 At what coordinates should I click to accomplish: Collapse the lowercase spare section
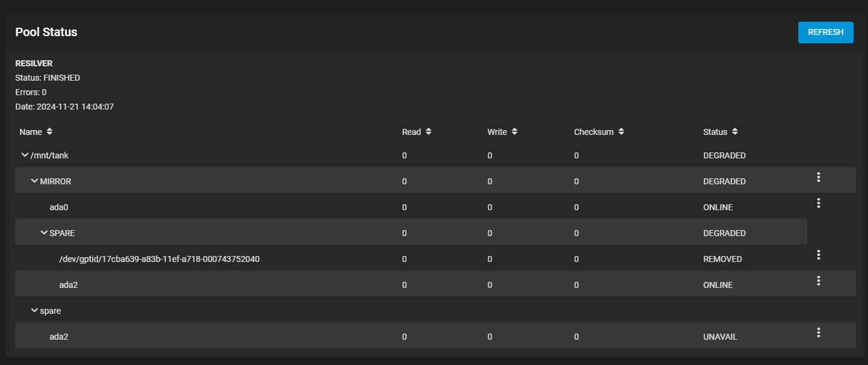point(34,311)
